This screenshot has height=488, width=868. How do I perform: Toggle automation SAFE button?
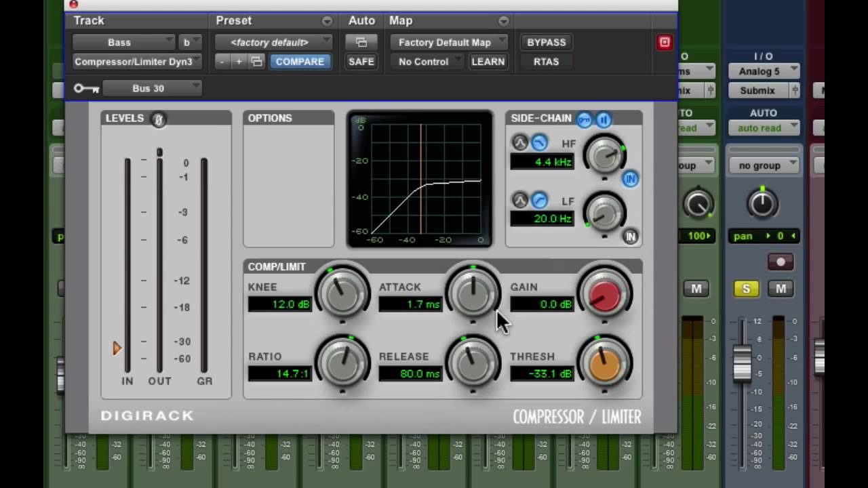(x=361, y=62)
